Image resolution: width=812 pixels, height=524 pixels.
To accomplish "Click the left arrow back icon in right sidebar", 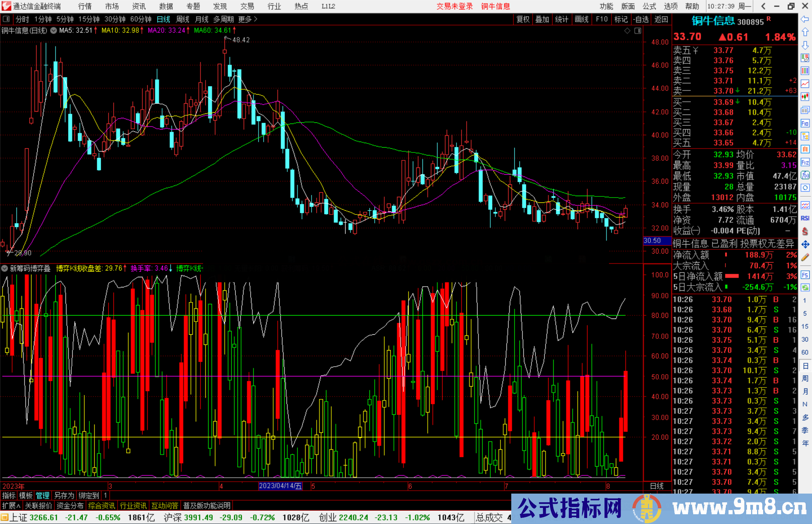I will (x=805, y=19).
